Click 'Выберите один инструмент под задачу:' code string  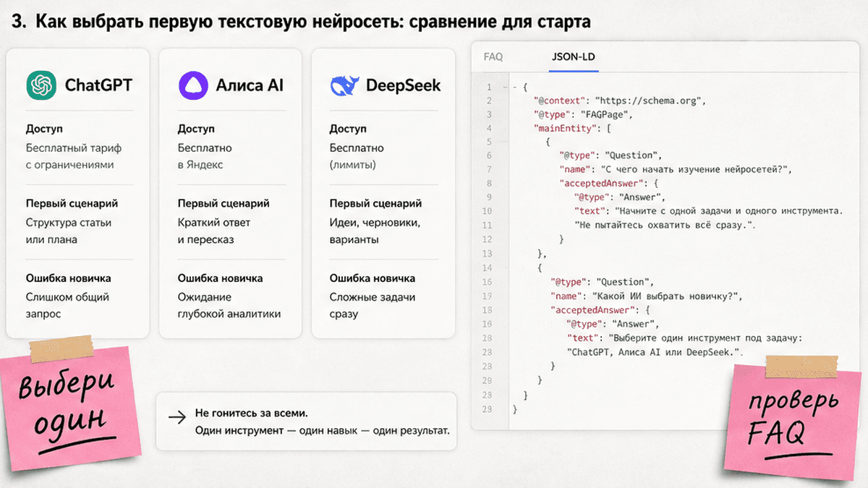tap(706, 337)
